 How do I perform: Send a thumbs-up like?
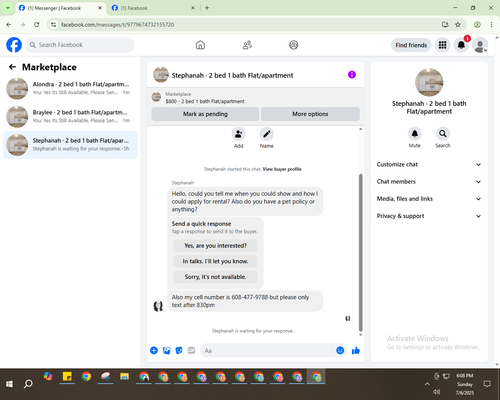pyautogui.click(x=356, y=350)
